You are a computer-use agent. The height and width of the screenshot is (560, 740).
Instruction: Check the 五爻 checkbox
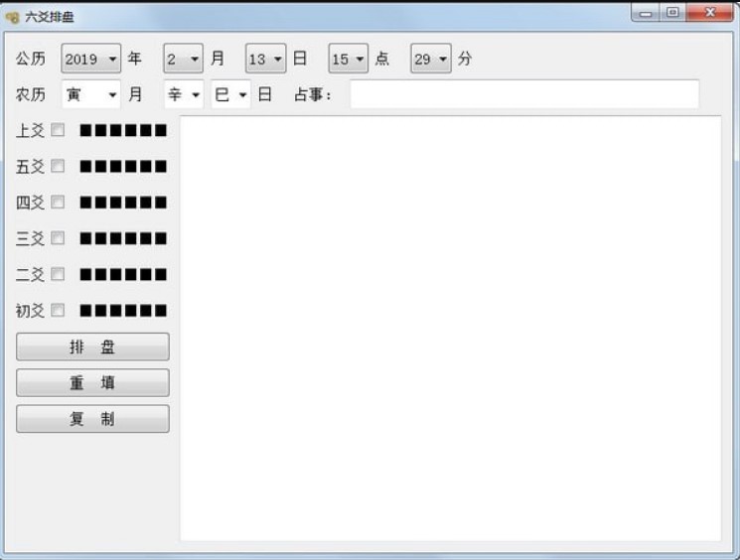pyautogui.click(x=58, y=166)
